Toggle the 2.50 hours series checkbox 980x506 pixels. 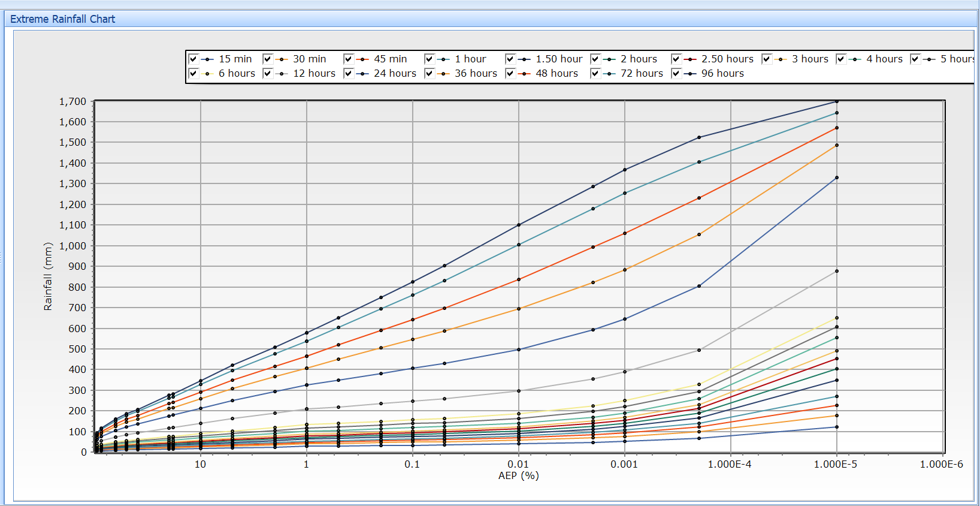point(676,59)
